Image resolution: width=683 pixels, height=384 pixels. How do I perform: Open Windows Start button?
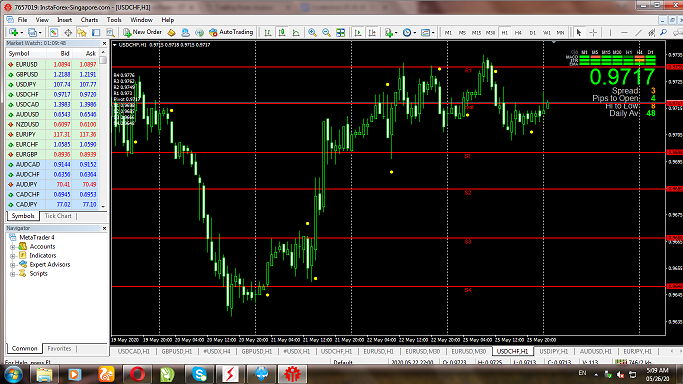click(x=12, y=374)
